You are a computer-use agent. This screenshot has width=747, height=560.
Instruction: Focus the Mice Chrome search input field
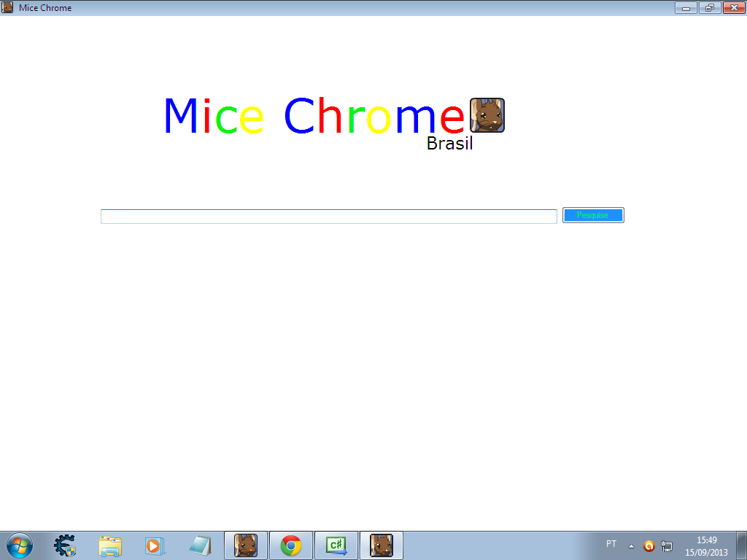click(x=329, y=216)
